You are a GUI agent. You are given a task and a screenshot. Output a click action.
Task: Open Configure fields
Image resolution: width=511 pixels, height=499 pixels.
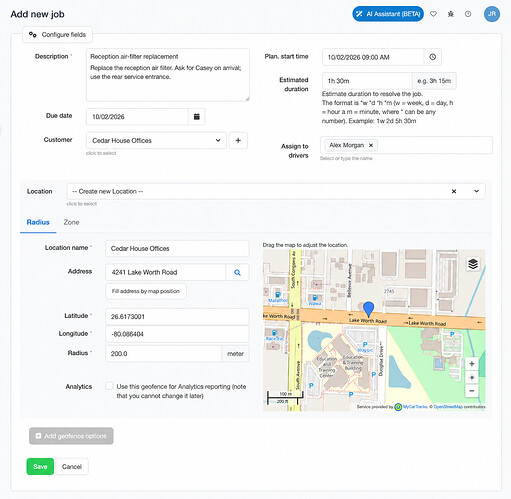pyautogui.click(x=57, y=35)
